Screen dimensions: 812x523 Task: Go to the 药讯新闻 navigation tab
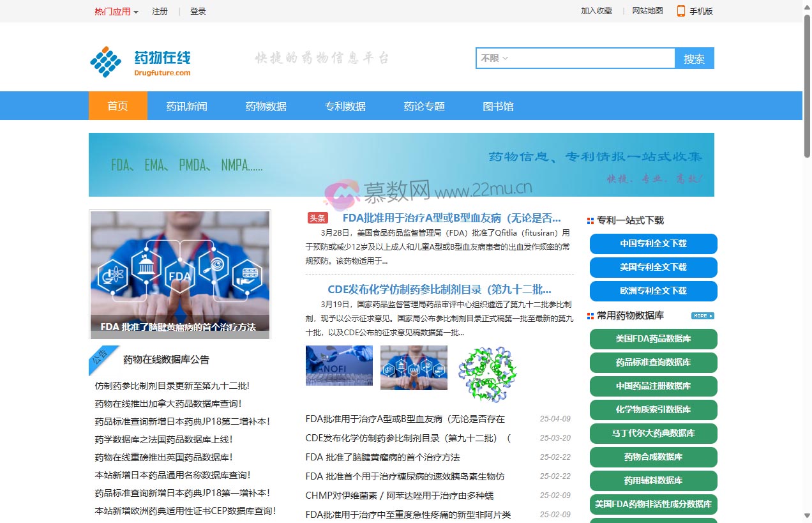click(x=186, y=106)
